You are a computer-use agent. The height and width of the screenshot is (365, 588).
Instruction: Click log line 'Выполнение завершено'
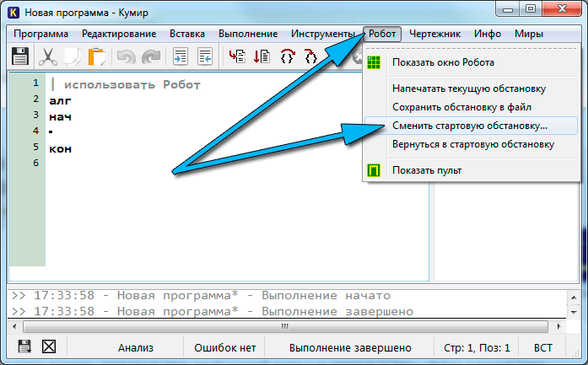(x=213, y=311)
